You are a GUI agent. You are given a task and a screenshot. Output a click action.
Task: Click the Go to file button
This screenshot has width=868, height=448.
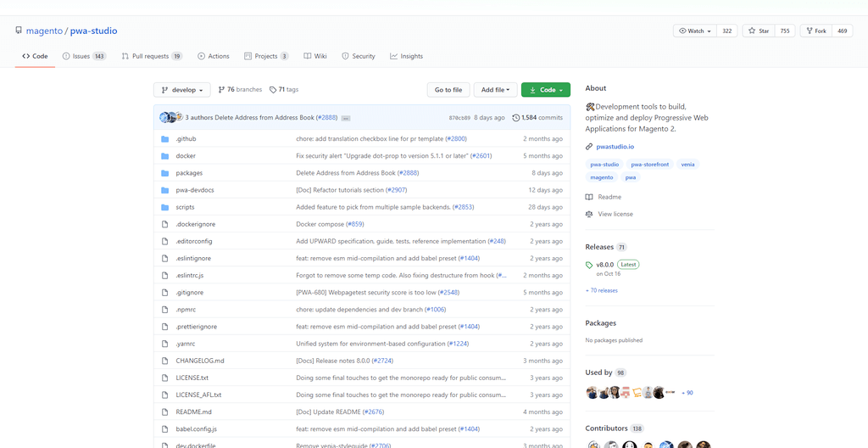point(448,90)
